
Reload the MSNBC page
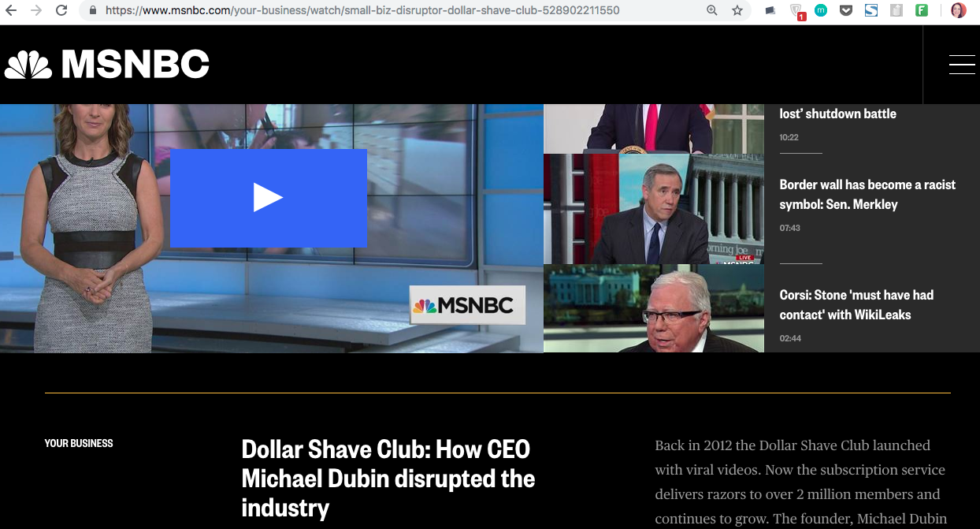click(61, 11)
